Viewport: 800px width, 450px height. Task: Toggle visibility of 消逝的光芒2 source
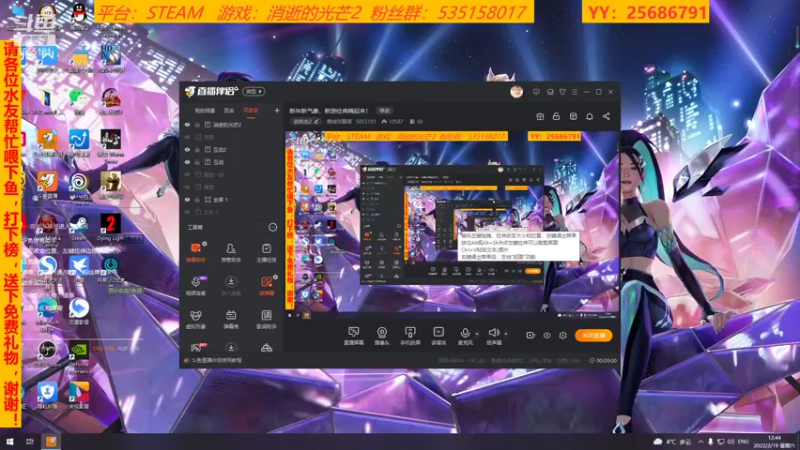[187, 124]
